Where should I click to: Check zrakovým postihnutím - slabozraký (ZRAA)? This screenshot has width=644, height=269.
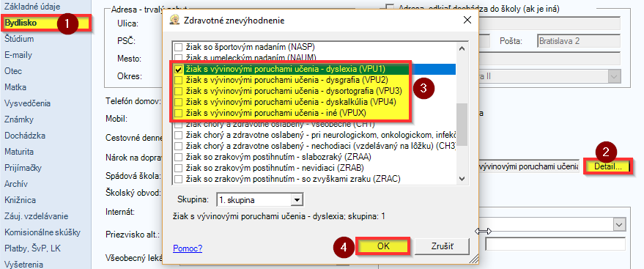(x=178, y=158)
